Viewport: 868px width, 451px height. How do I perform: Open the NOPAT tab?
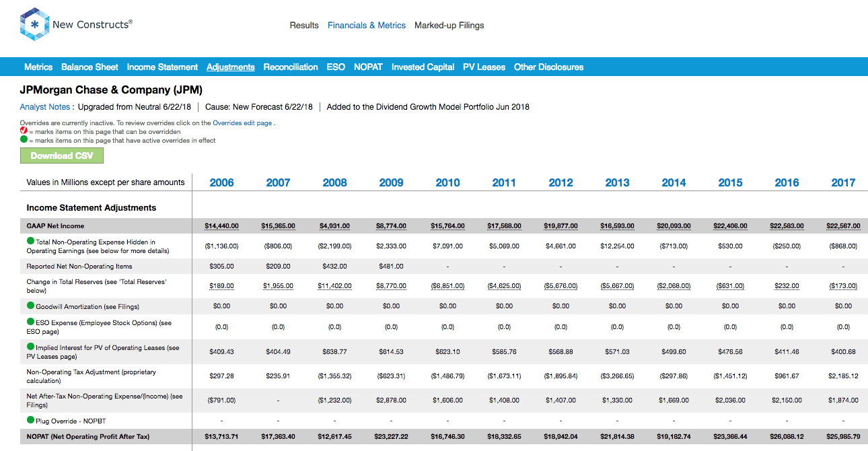pyautogui.click(x=368, y=67)
